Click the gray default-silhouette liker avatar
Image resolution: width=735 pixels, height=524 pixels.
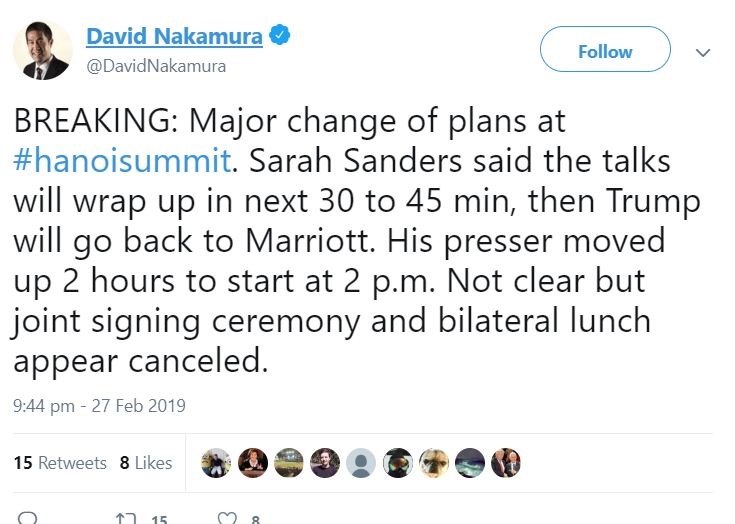coord(361,462)
